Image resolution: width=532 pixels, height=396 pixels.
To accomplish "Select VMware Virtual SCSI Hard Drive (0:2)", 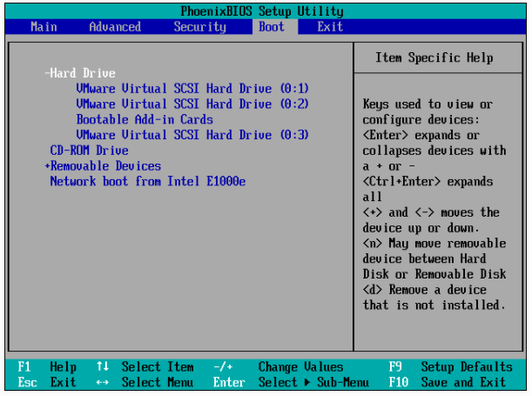I will (x=192, y=104).
